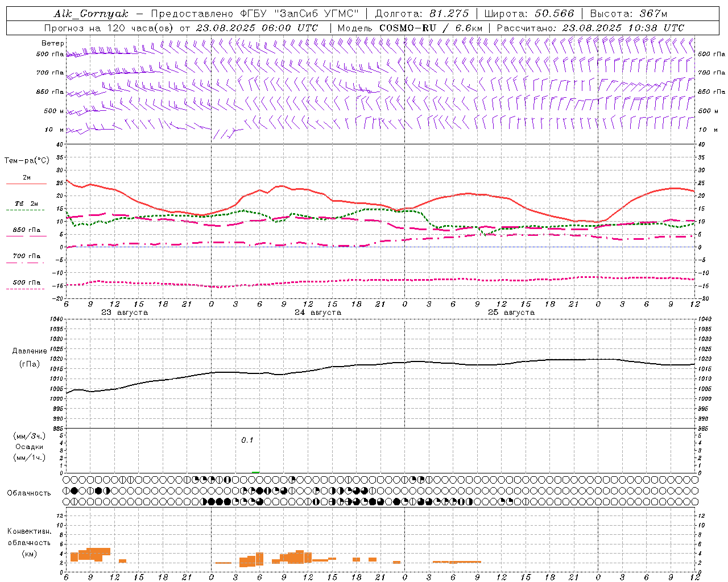Click the '10 м' wind level label on the left axis
The width and height of the screenshot is (728, 582).
55,130
